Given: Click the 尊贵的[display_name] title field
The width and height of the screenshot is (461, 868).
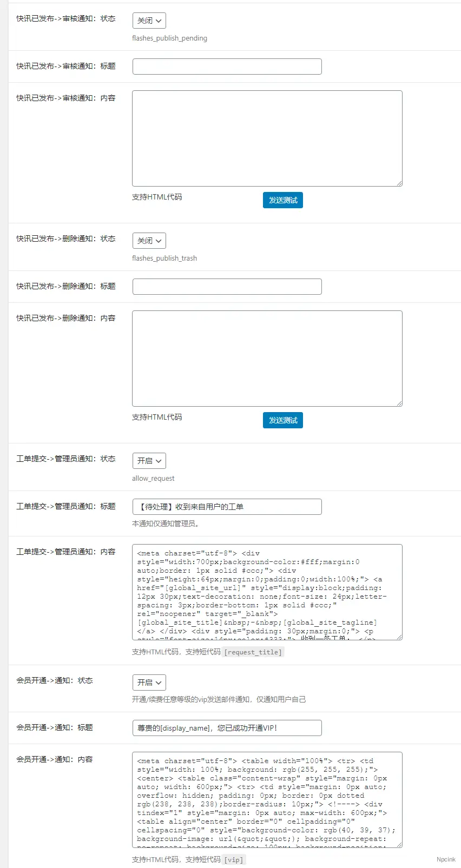Looking at the screenshot, I should click(x=227, y=728).
